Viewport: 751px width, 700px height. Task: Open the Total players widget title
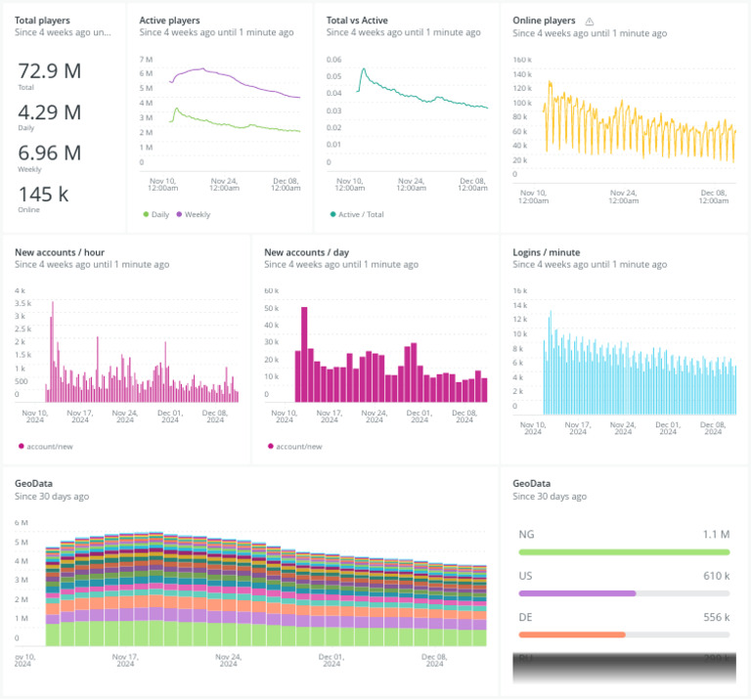(x=42, y=21)
